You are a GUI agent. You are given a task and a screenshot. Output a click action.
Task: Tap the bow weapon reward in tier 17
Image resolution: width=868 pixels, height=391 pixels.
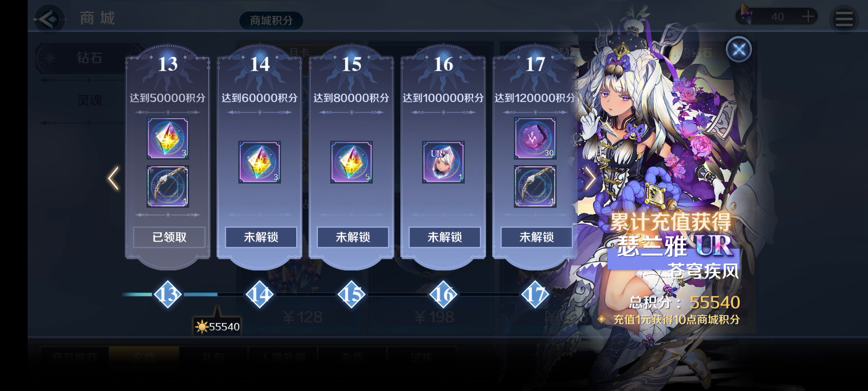click(x=535, y=187)
